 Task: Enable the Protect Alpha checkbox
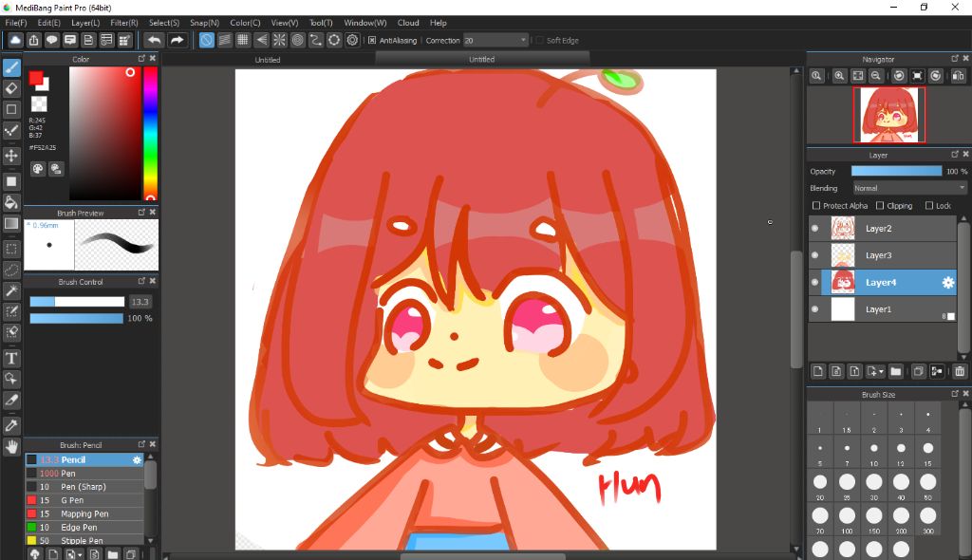(x=815, y=205)
